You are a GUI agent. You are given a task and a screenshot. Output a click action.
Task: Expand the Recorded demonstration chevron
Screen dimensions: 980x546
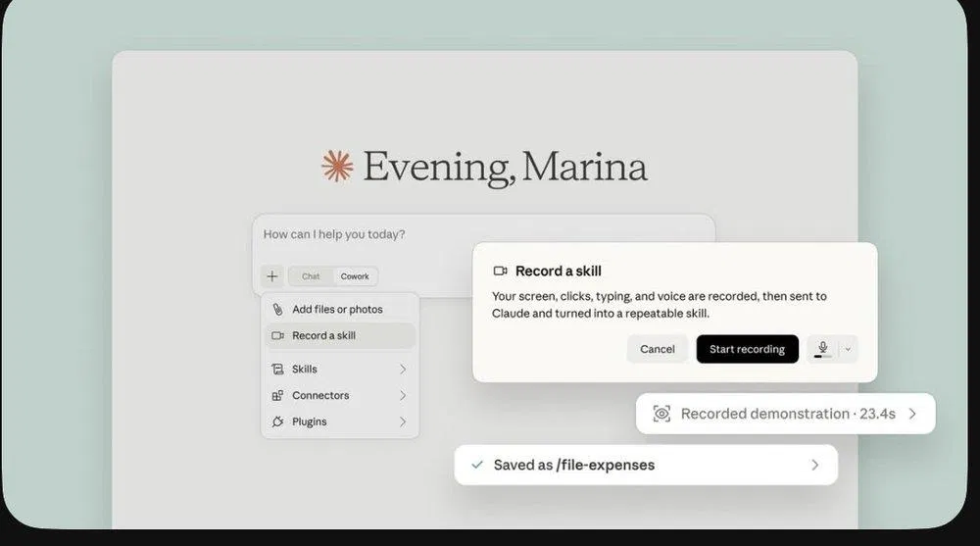[x=912, y=414]
